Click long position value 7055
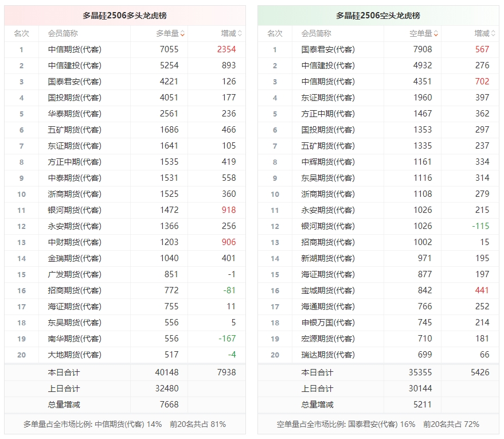Screen dimensions: 504x439 tap(169, 49)
